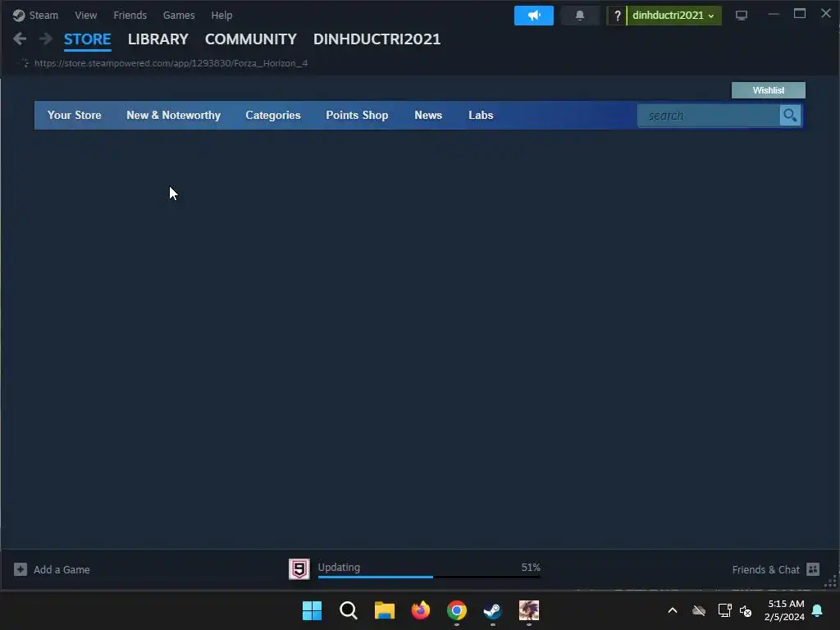Open the New & Noteworthy menu

pyautogui.click(x=173, y=115)
